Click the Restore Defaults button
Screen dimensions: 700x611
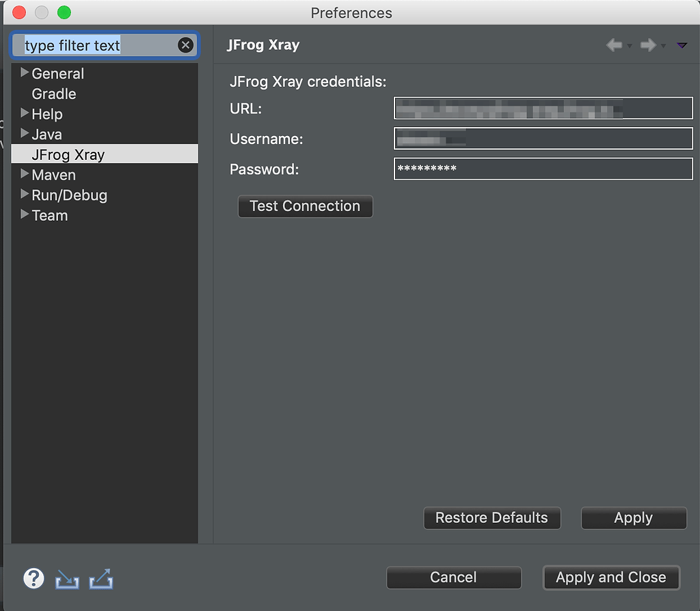pyautogui.click(x=492, y=518)
